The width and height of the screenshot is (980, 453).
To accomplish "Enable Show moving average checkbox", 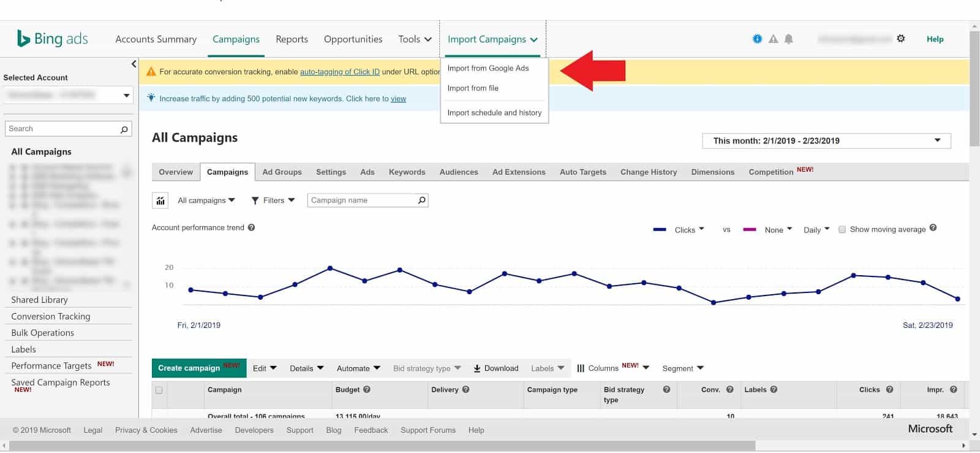I will tap(842, 229).
